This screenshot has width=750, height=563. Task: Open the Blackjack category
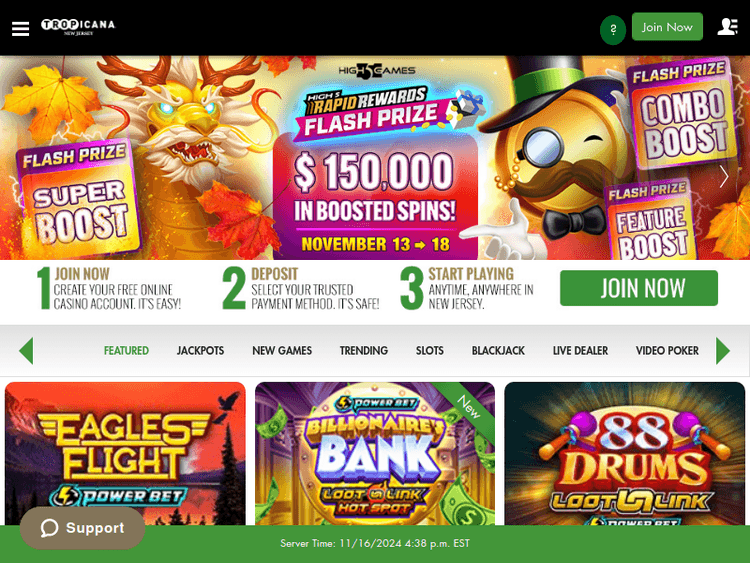click(498, 351)
